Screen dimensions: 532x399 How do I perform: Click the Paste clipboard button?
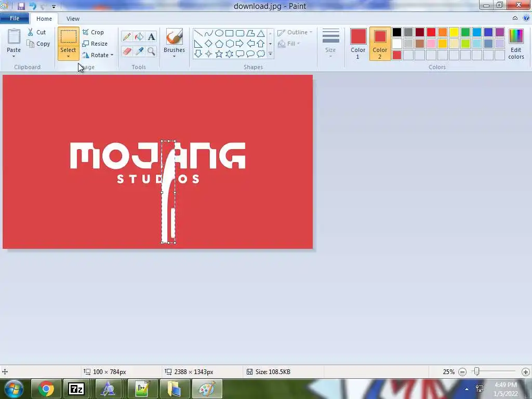click(x=14, y=41)
